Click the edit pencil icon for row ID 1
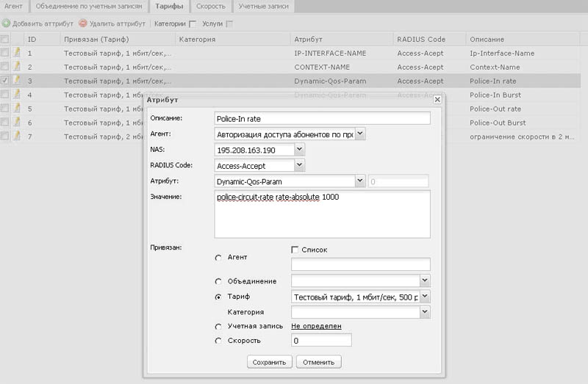This screenshot has height=384, width=588. [x=16, y=53]
